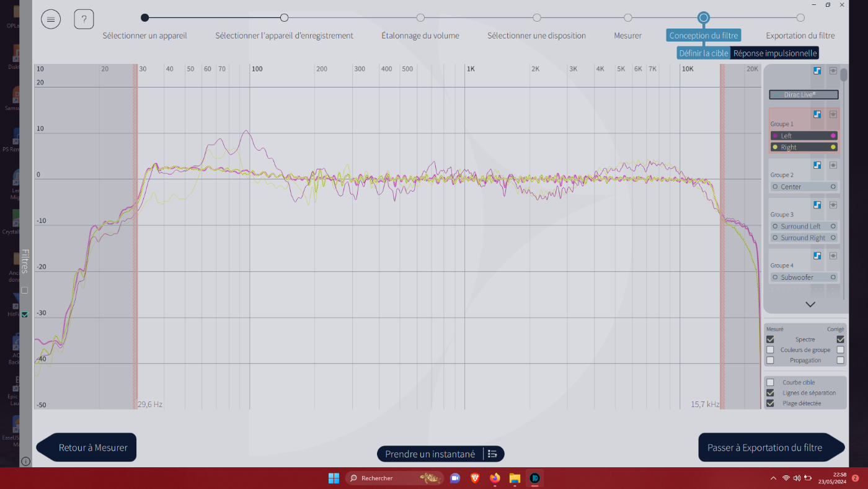Go to the Mesurer step
868x489 pixels.
[x=627, y=18]
